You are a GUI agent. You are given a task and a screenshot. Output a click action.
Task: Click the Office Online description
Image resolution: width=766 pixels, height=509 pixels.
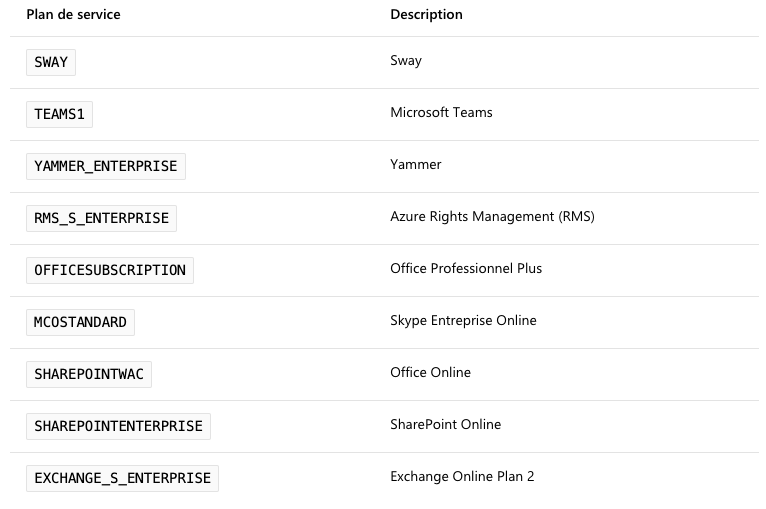(430, 372)
